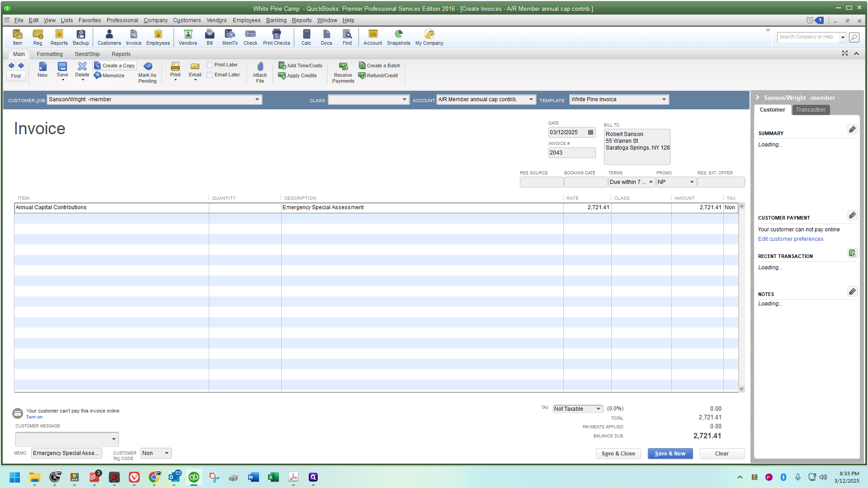Check the Email Later checkbox
Viewport: 868px width, 488px height.
point(210,75)
